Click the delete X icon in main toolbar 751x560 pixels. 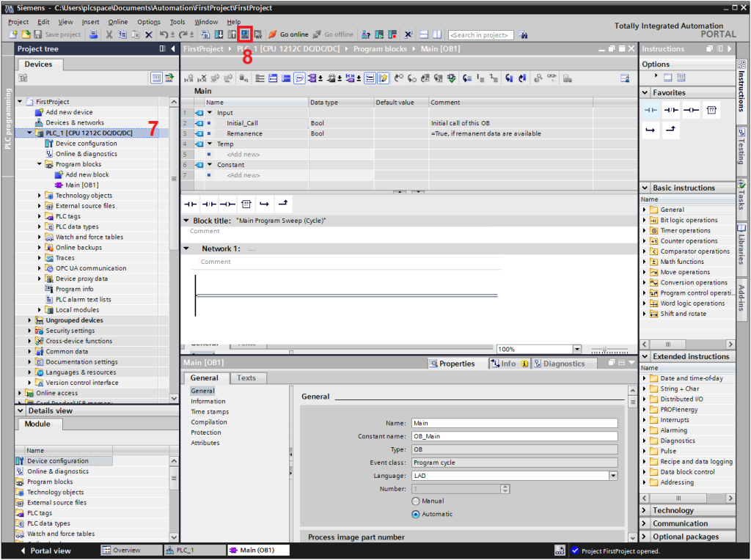coord(148,34)
